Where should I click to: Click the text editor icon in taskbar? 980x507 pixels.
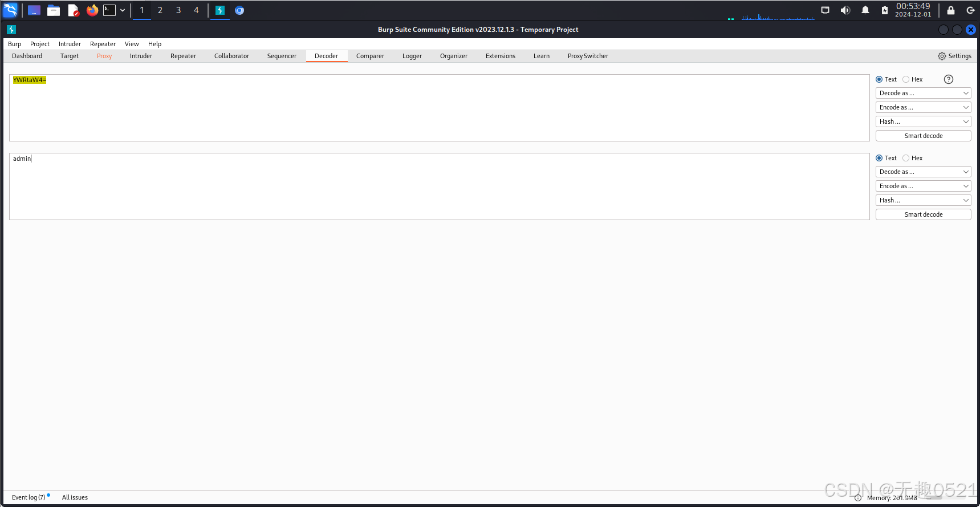[x=73, y=10]
